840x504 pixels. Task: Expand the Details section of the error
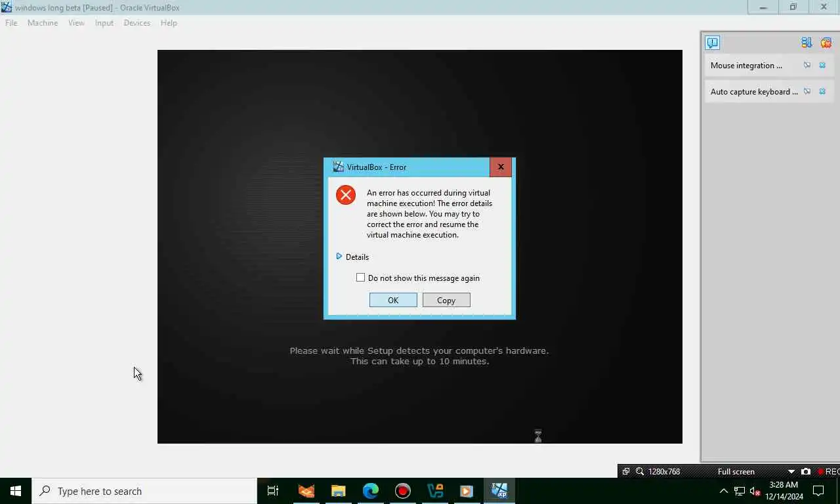coord(352,257)
